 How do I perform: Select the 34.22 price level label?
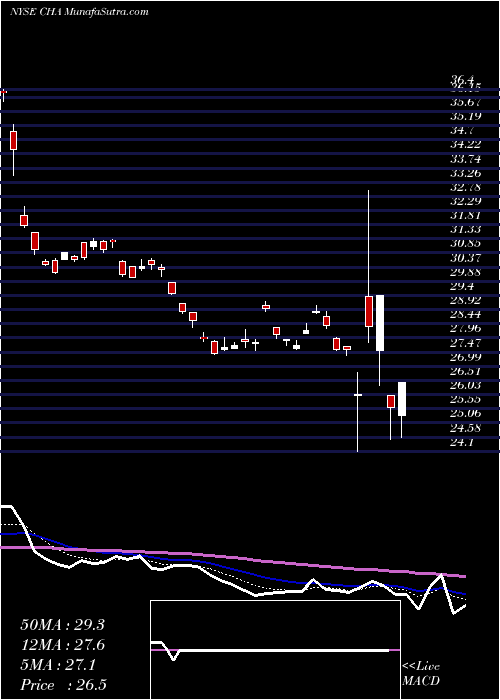point(466,145)
